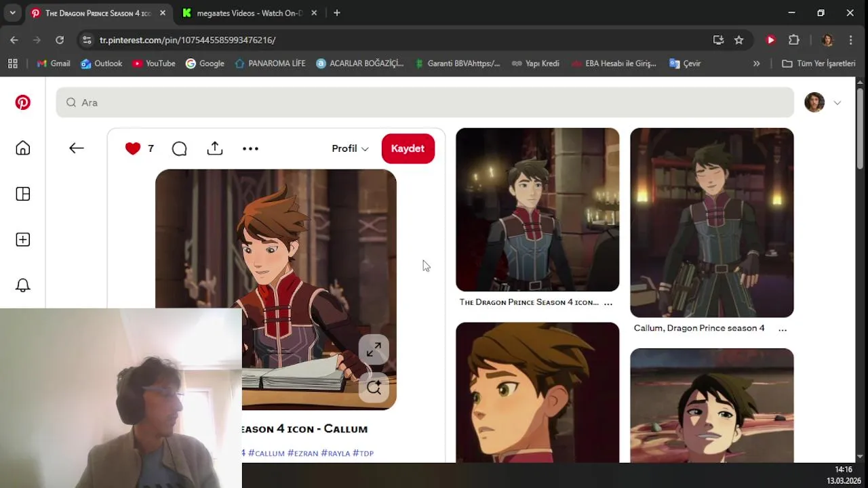Open the Pinterest logo home link

(23, 102)
